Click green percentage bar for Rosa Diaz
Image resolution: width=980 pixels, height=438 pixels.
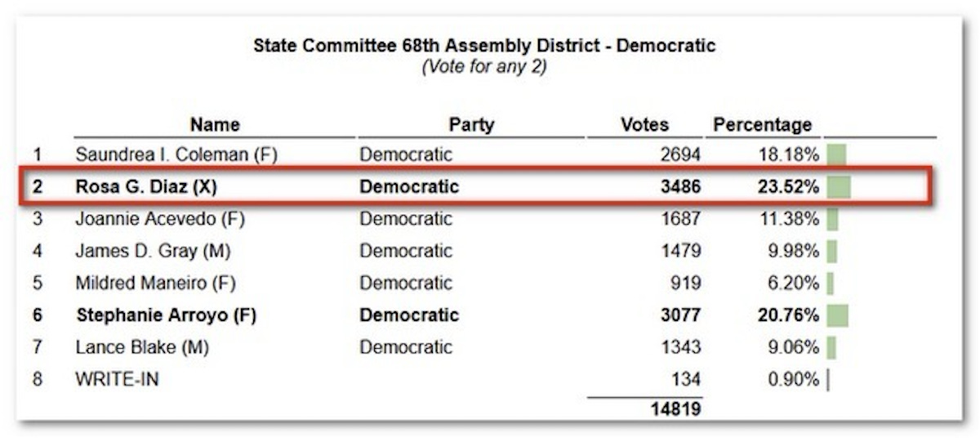tap(839, 187)
